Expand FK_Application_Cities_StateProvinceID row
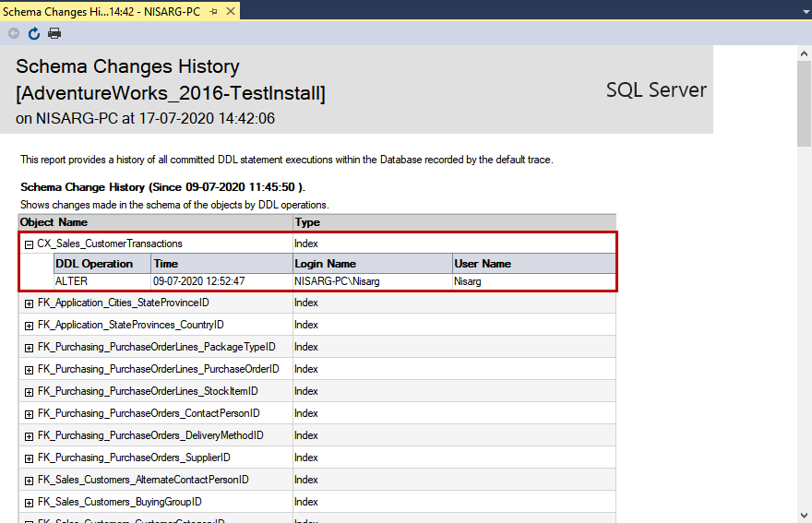 29,303
